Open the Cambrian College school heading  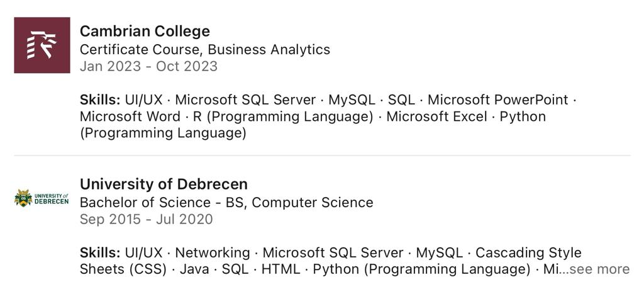pos(145,31)
